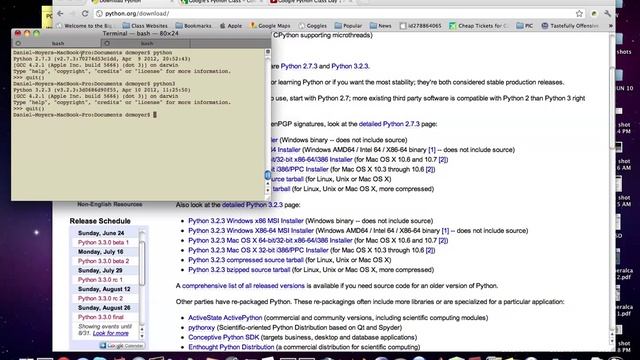This screenshot has width=640, height=360.
Task: Click the release schedule calendar scrollbar
Action: (142, 263)
